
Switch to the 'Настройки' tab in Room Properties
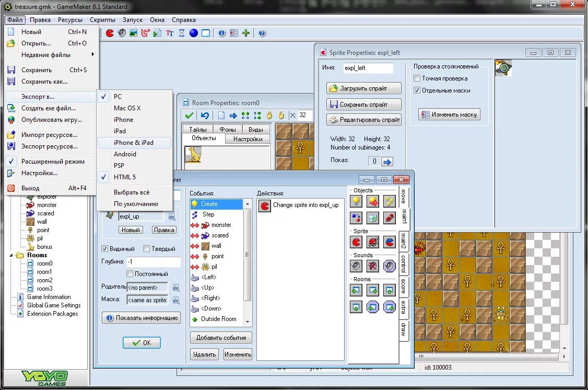pyautogui.click(x=248, y=139)
